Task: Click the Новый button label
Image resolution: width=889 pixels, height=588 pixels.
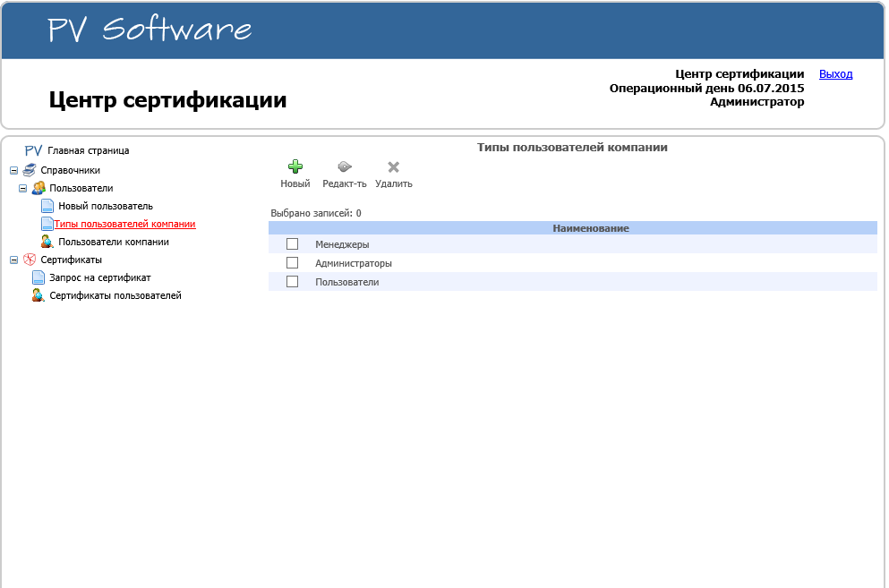Action: point(295,183)
